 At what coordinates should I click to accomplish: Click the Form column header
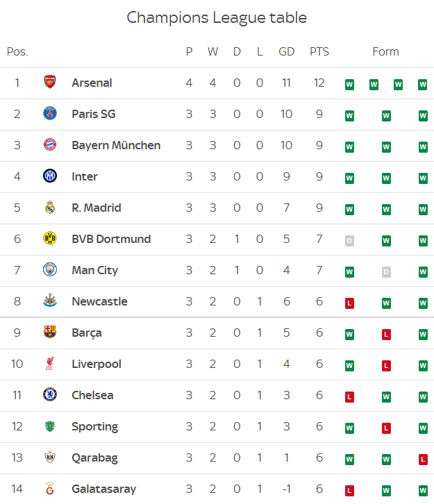[385, 51]
